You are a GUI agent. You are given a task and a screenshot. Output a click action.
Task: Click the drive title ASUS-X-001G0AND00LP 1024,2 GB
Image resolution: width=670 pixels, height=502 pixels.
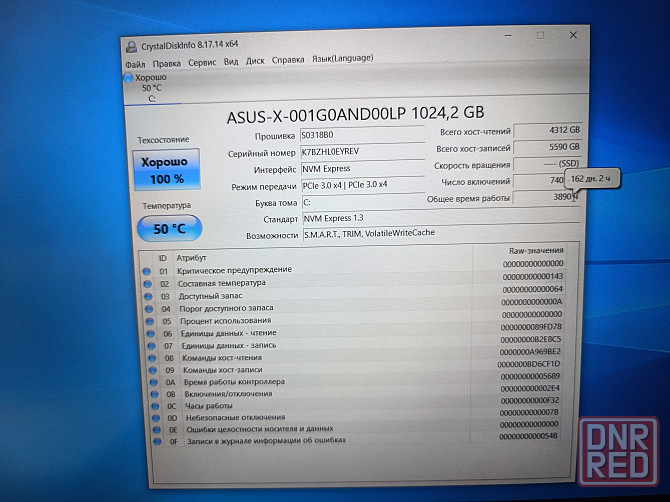[355, 114]
